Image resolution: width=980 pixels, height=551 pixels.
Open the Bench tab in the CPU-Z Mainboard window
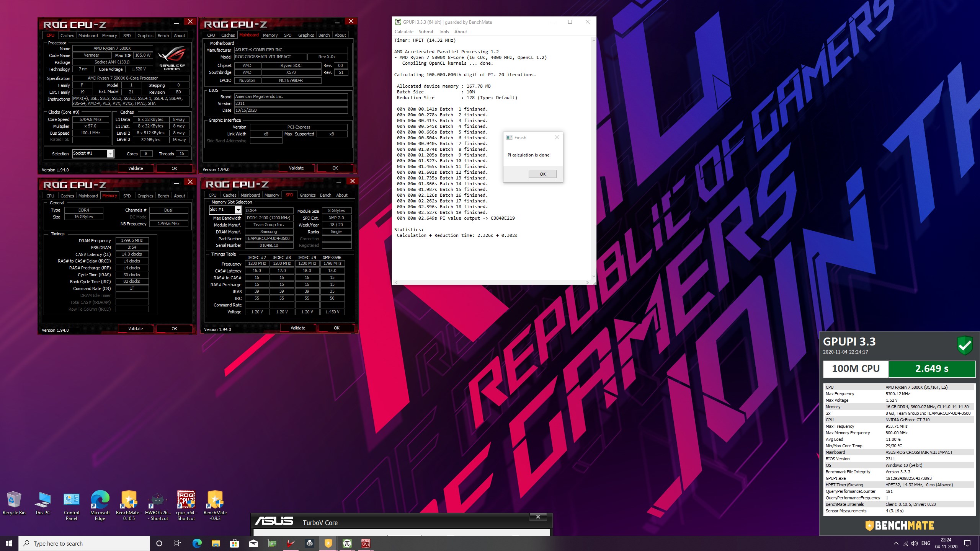pos(324,35)
